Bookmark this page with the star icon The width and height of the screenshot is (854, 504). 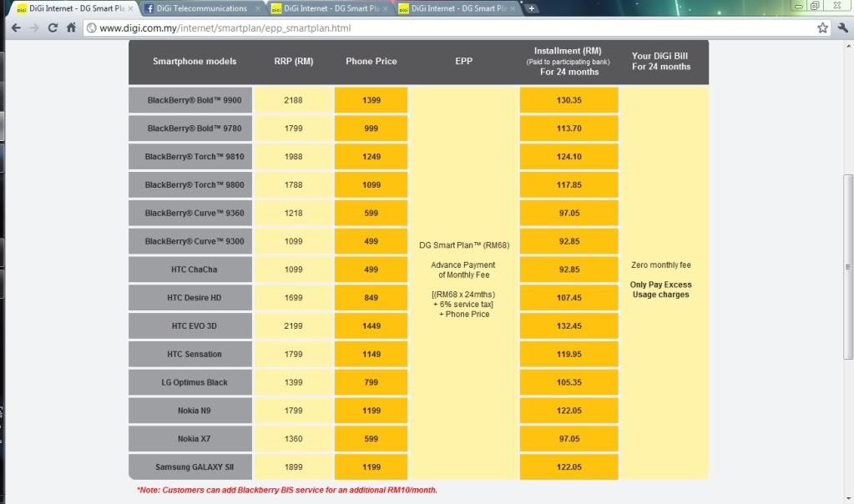[x=822, y=28]
